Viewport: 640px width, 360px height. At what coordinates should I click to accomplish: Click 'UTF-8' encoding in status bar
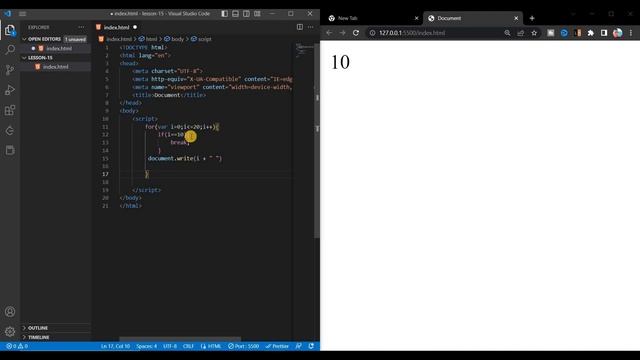pyautogui.click(x=170, y=346)
